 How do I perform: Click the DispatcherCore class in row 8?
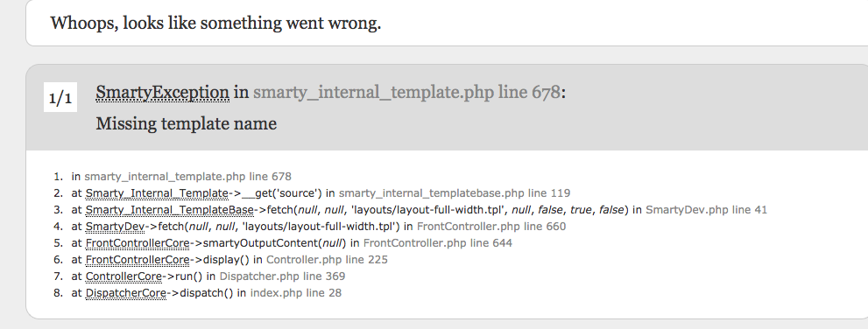pos(125,292)
